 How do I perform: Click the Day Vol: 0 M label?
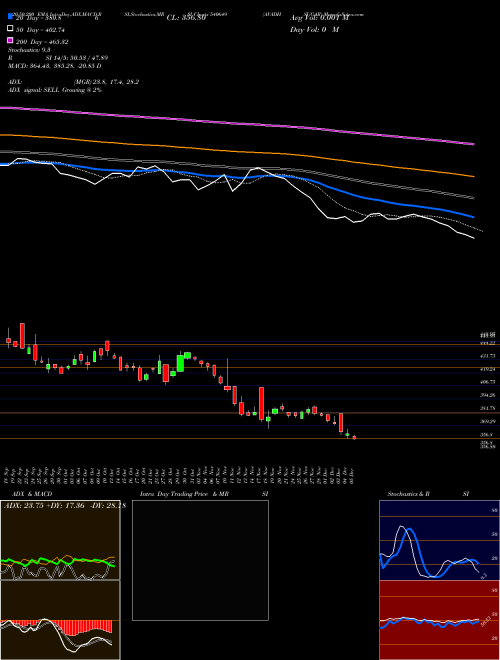[314, 30]
